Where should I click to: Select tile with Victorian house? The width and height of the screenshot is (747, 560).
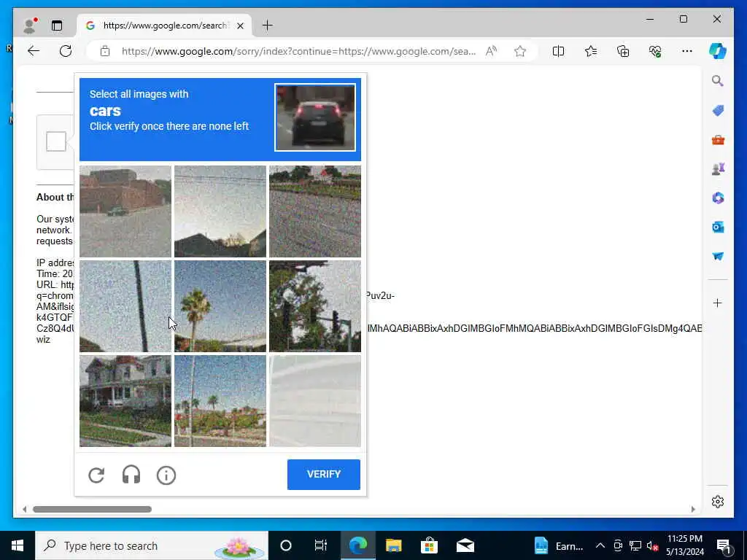click(x=125, y=401)
